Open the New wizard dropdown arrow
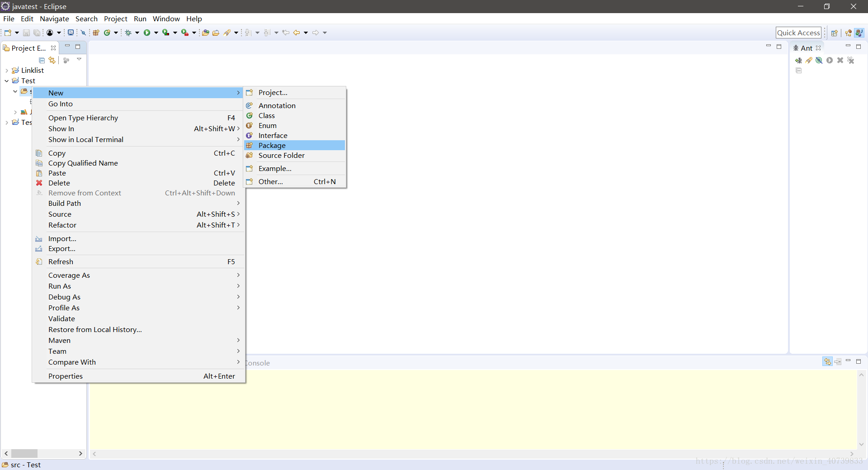 click(x=17, y=33)
